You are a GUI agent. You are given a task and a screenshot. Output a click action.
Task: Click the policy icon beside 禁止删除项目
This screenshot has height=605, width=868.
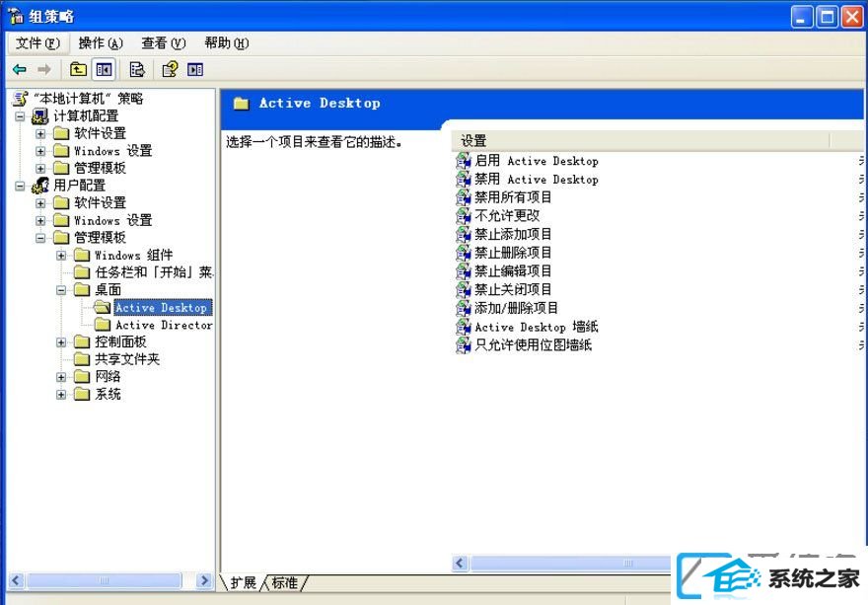coord(463,253)
